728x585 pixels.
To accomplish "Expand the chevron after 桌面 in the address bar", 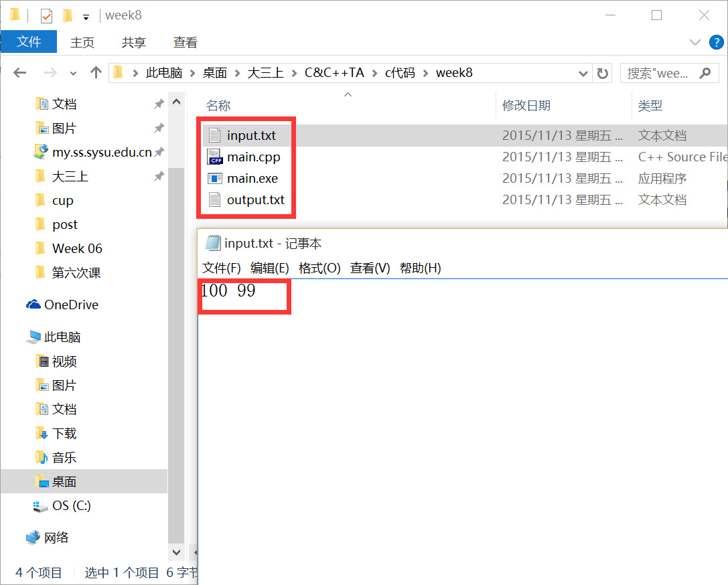I will (x=237, y=74).
